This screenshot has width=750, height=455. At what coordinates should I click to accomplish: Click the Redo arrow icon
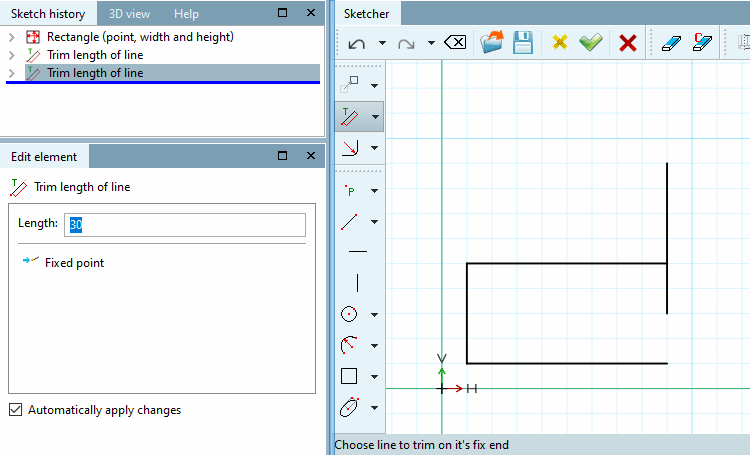406,44
